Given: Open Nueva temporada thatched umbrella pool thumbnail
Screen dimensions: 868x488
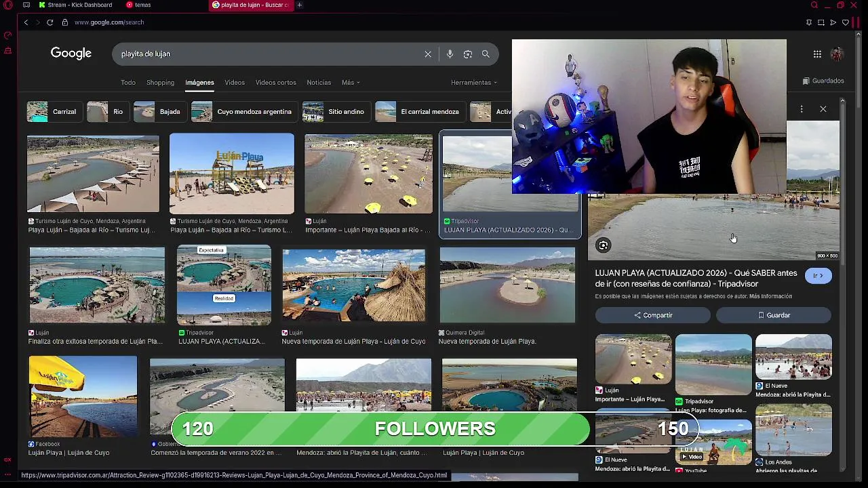Looking at the screenshot, I should click(x=354, y=285).
